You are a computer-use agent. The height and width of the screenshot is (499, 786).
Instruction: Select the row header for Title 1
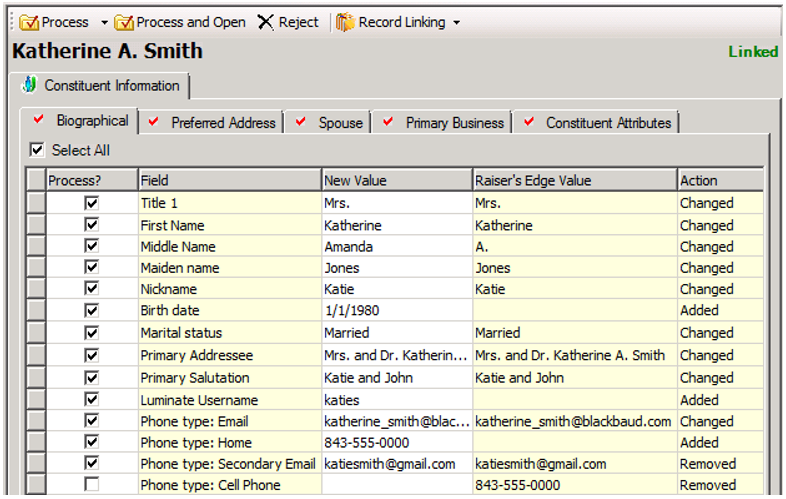36,203
